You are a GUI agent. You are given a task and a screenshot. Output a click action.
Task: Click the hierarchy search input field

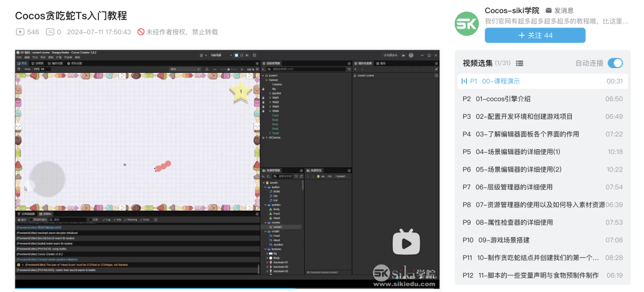pyautogui.click(x=307, y=69)
